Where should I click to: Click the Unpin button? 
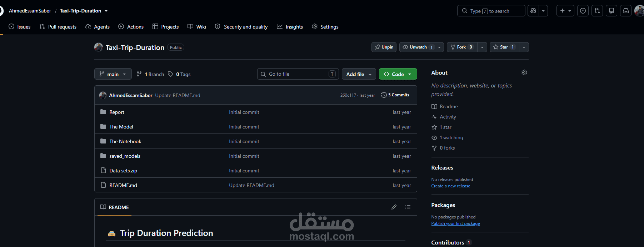pos(384,47)
